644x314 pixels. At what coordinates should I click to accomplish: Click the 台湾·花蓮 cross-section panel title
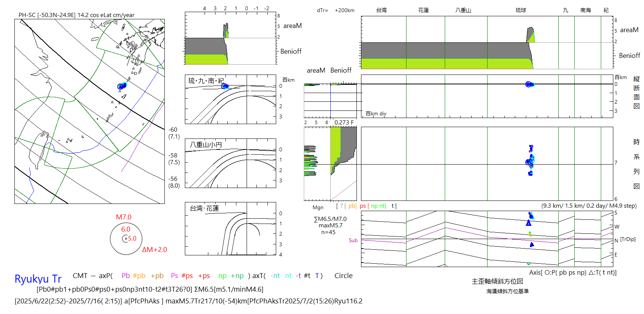coord(204,208)
